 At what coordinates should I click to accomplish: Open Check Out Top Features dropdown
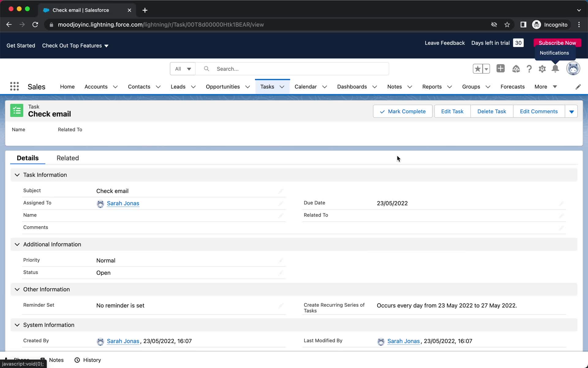[x=75, y=45]
